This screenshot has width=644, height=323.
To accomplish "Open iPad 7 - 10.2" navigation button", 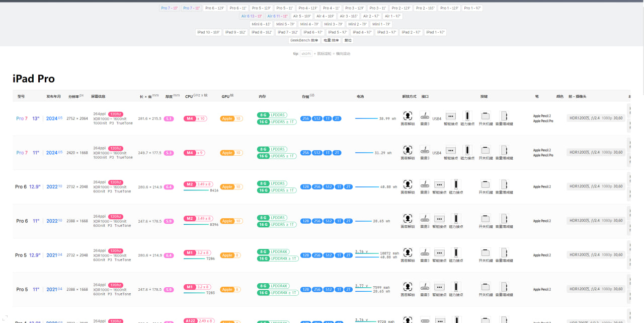I will coord(288,32).
